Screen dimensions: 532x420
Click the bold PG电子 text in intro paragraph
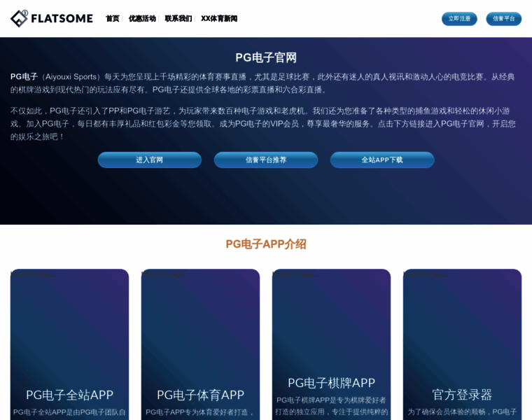click(24, 77)
